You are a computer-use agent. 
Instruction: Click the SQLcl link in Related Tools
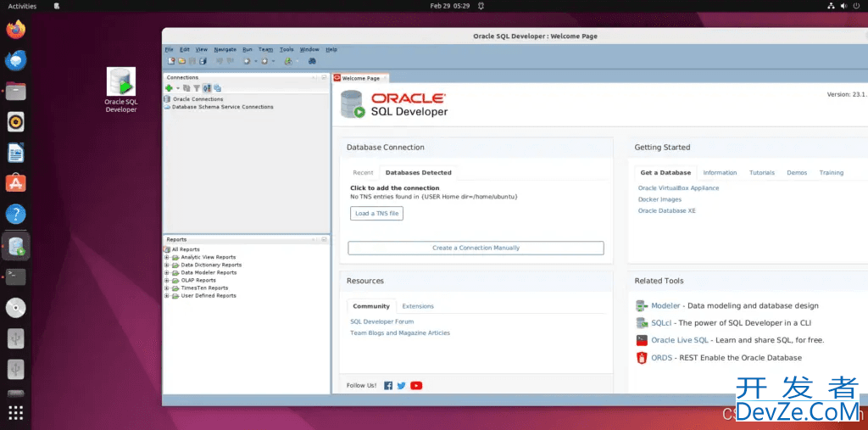661,322
